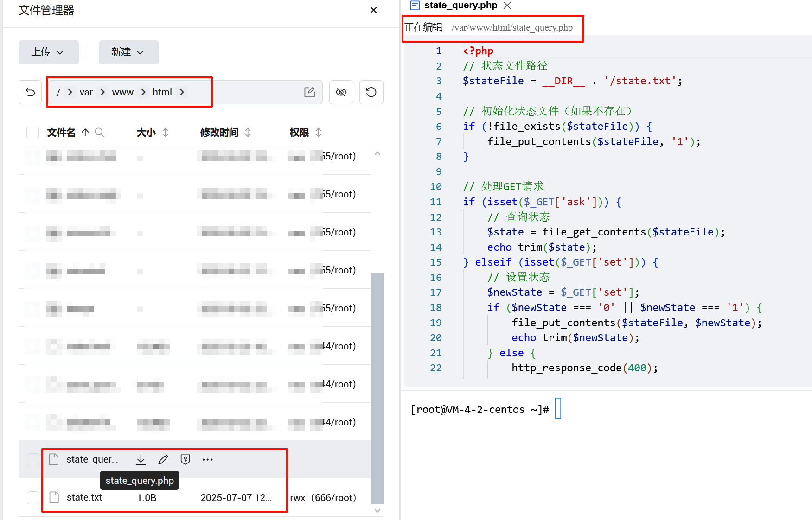
Task: Close the state_query.php editor tab
Action: [507, 6]
